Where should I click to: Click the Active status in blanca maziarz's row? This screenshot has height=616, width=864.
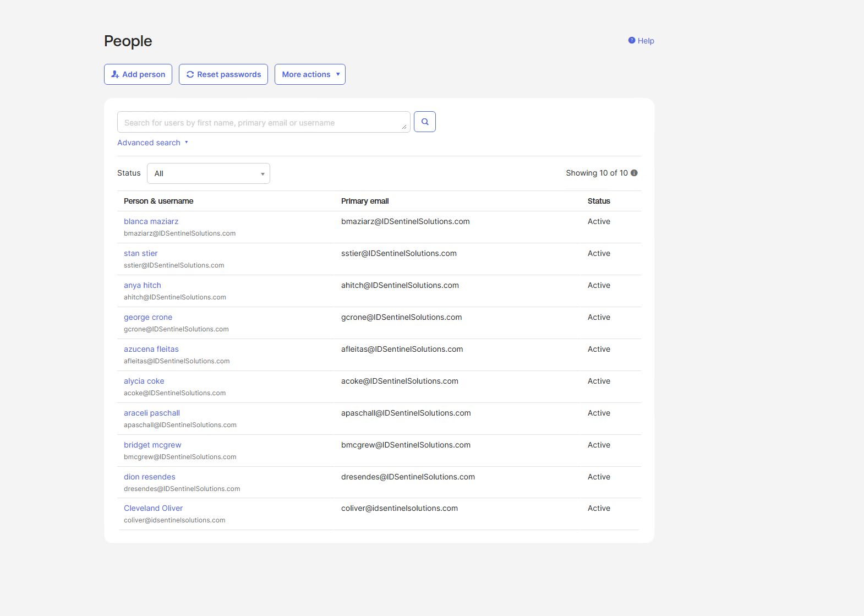click(x=599, y=221)
